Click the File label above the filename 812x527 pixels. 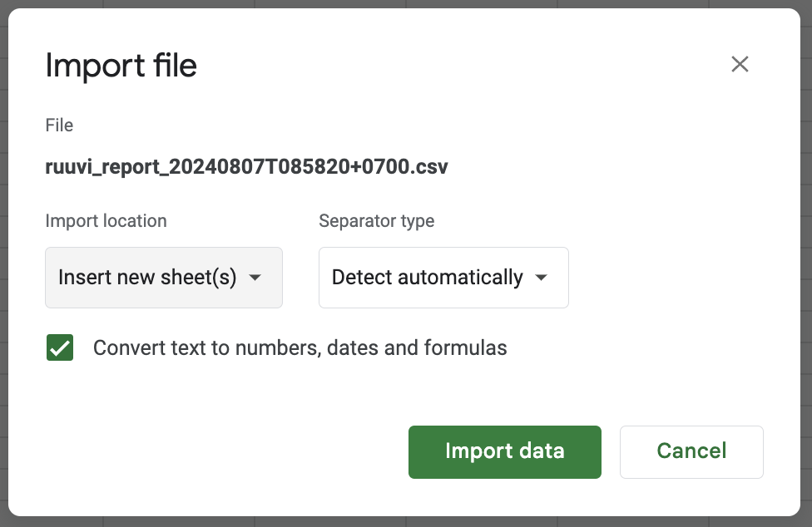(x=59, y=126)
